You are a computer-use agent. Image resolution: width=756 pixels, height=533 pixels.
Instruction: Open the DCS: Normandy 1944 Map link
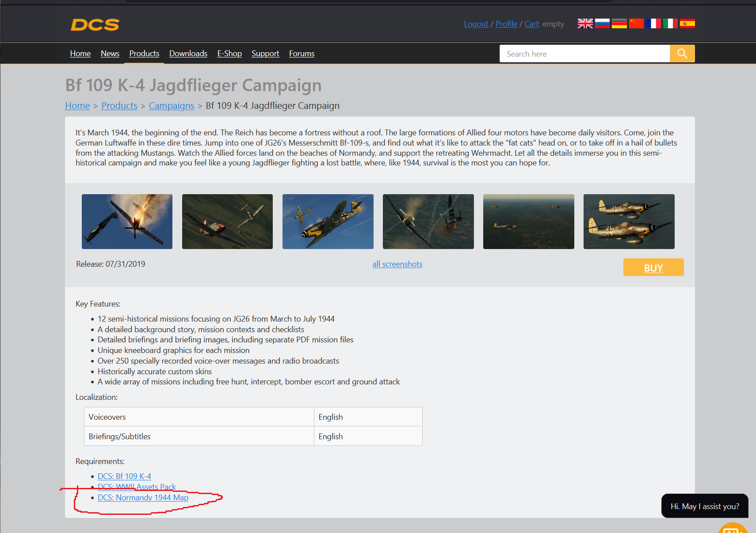coord(143,498)
